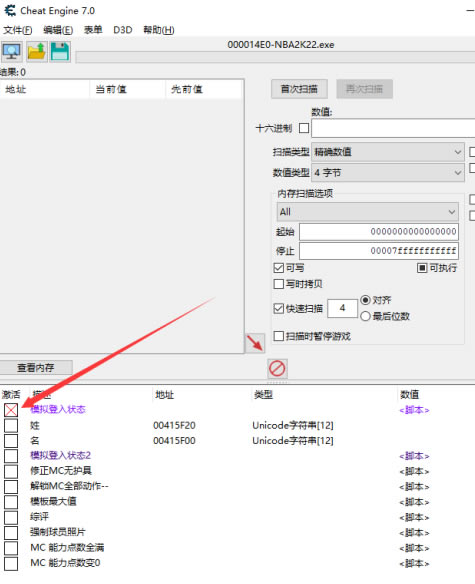This screenshot has width=475, height=584.
Task: Toggle the red X box on 模拟登入状态
Action: [x=11, y=410]
